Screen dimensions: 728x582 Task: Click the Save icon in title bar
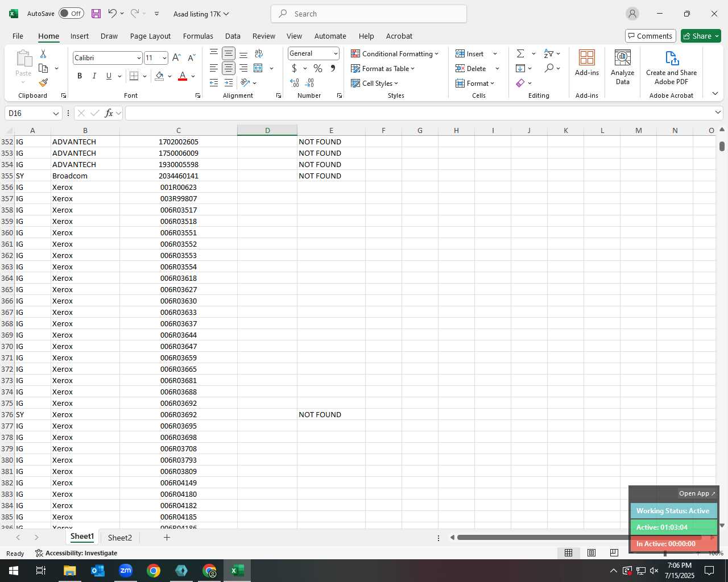[96, 14]
